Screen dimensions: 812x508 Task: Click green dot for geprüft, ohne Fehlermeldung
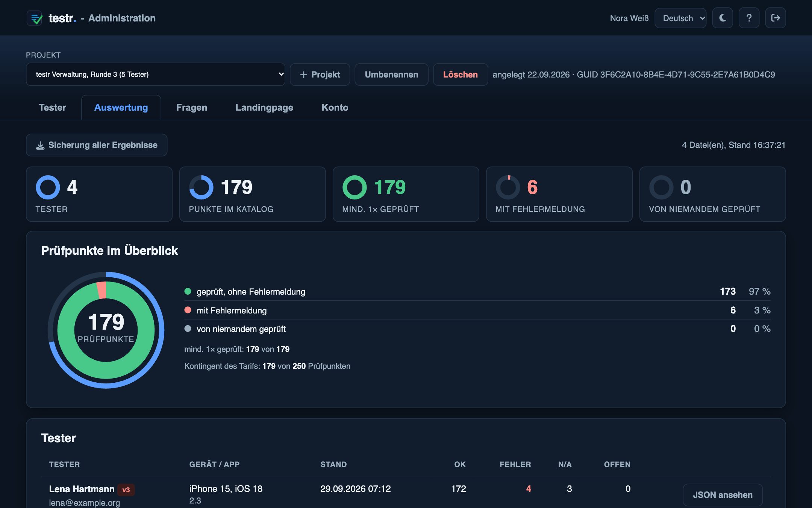(188, 291)
